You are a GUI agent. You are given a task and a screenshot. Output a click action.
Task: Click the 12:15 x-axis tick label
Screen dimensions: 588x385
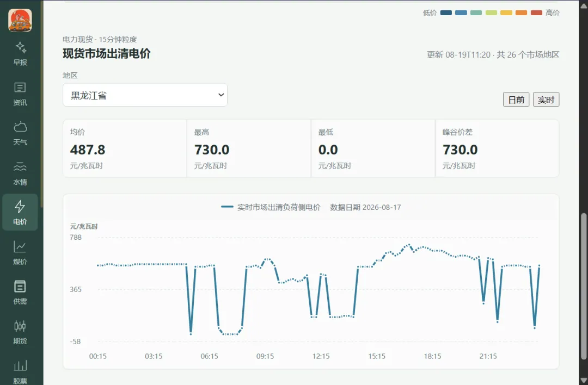[321, 356]
